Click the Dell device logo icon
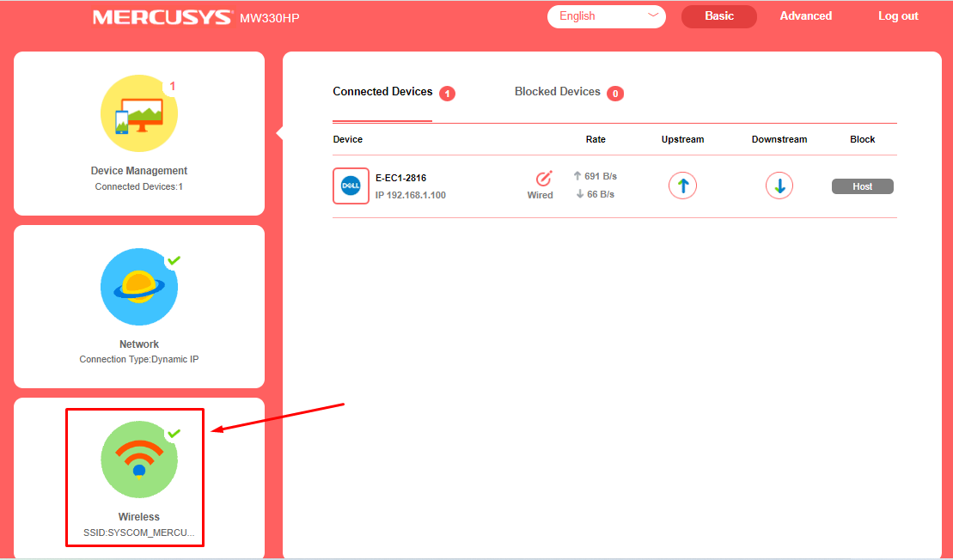953x560 pixels. point(351,186)
